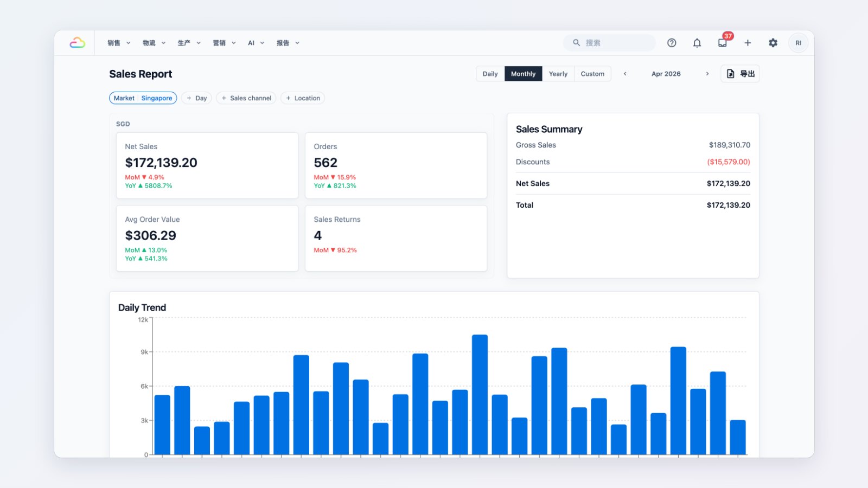The width and height of the screenshot is (868, 488).
Task: Open the RI user avatar
Action: coord(798,43)
